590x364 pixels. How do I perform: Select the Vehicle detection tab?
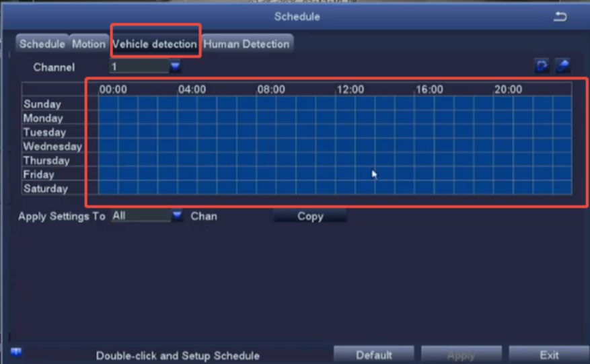pos(155,44)
